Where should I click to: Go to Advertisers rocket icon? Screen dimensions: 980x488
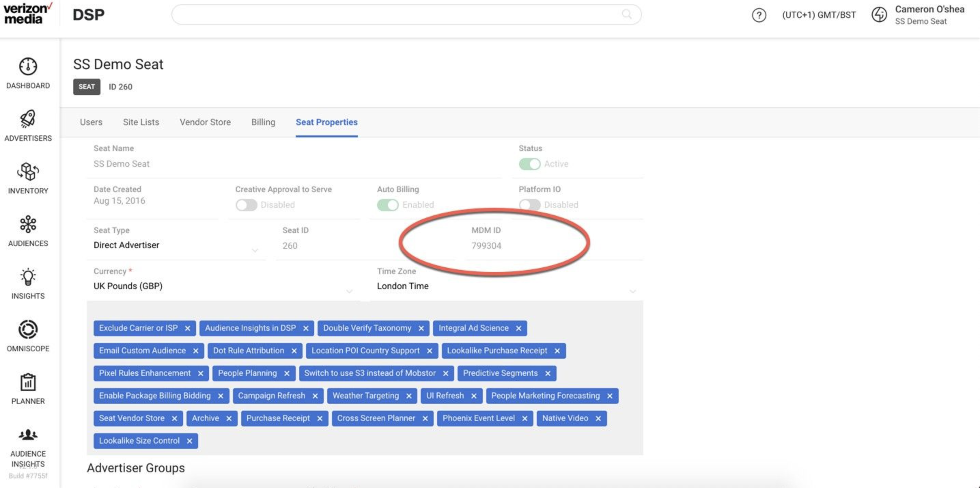pos(28,119)
